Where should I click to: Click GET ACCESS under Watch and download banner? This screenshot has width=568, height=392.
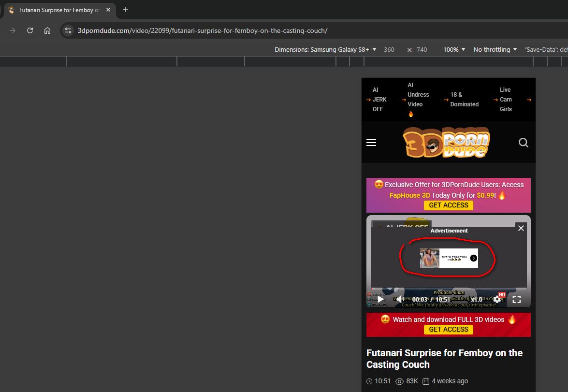click(449, 329)
